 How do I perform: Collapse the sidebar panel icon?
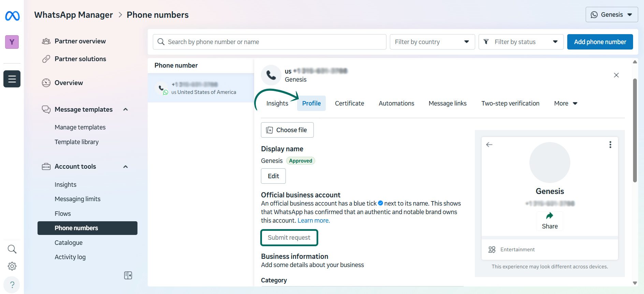pos(128,275)
